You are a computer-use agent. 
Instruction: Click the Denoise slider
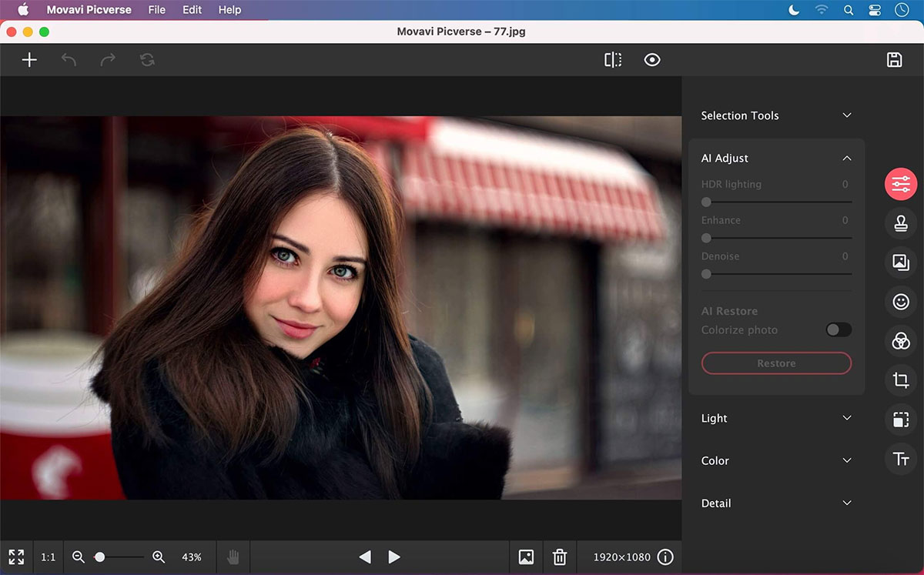click(x=776, y=274)
